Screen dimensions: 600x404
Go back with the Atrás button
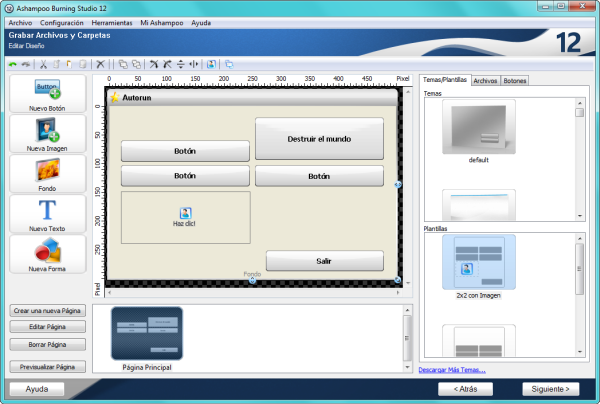point(465,389)
